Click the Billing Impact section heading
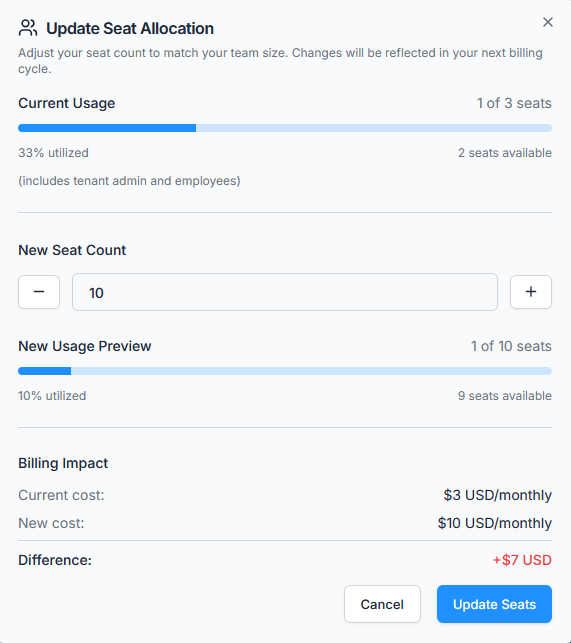 click(x=63, y=463)
